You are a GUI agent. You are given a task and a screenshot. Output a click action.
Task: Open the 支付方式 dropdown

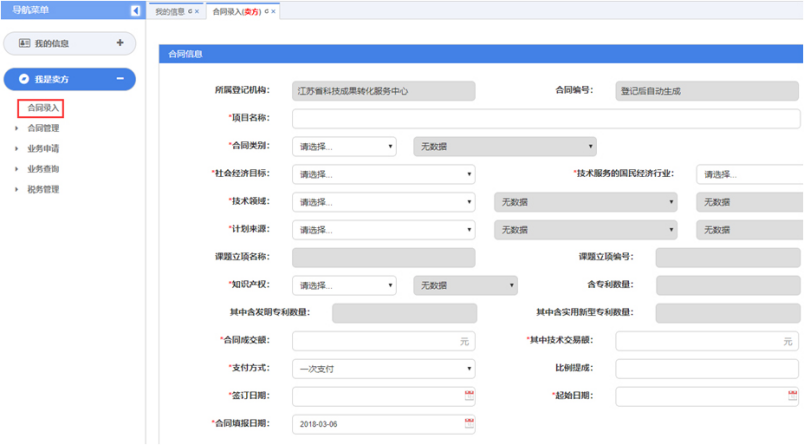(x=384, y=369)
